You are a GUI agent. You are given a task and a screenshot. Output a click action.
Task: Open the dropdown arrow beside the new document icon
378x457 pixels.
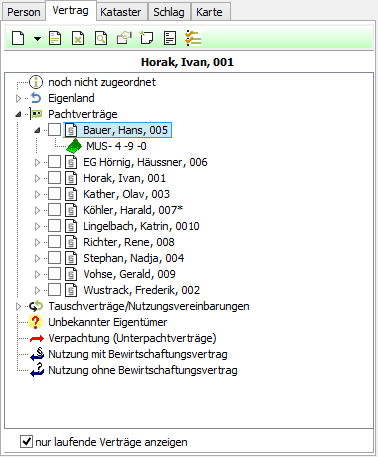[x=38, y=39]
